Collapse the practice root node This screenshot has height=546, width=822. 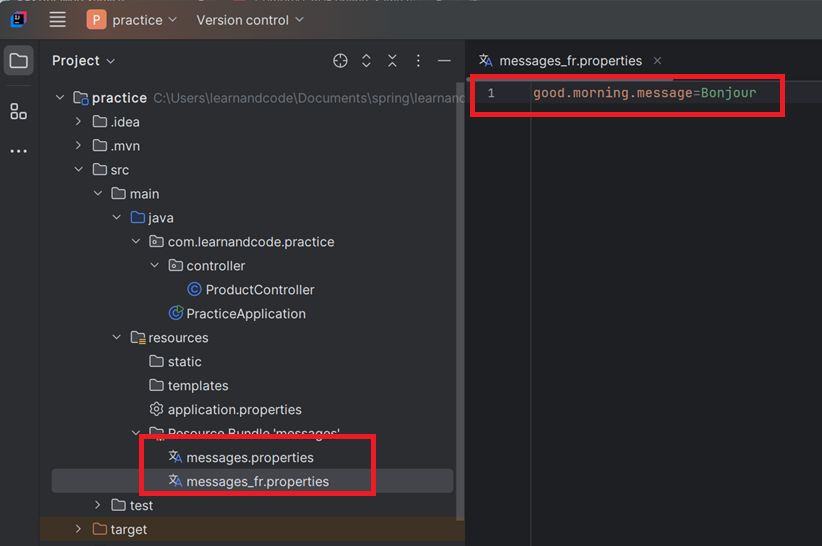(60, 97)
